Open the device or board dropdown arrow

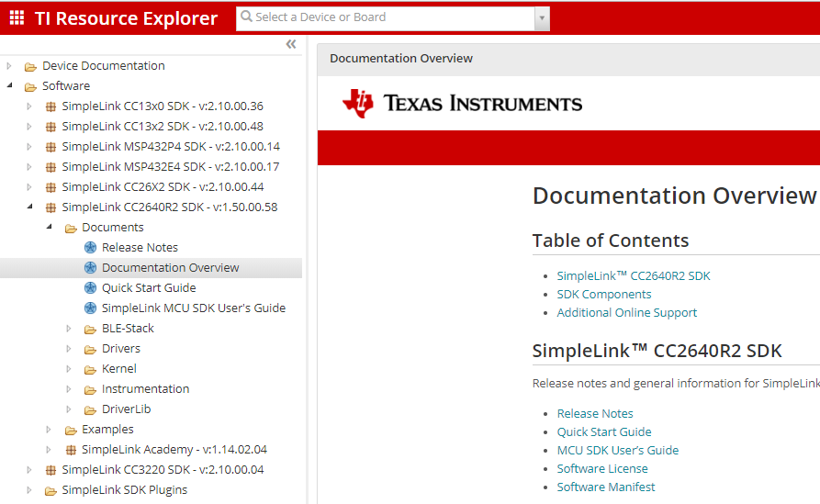click(542, 18)
